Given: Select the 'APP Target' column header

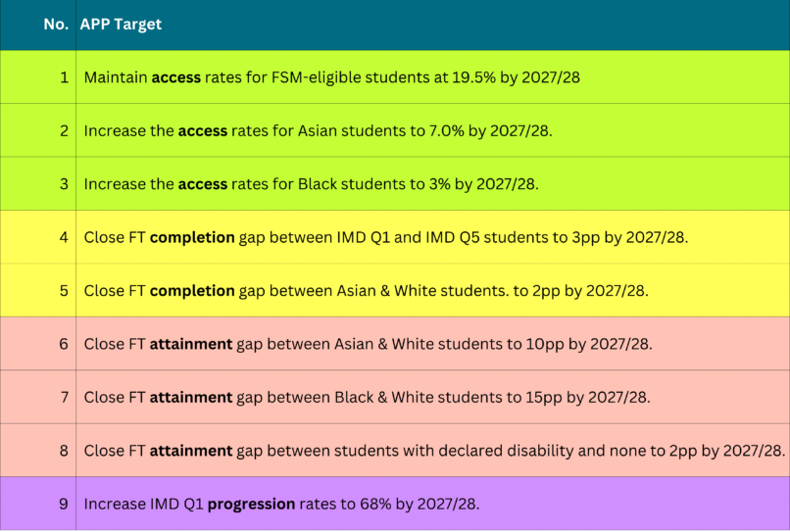Looking at the screenshot, I should click(x=121, y=24).
